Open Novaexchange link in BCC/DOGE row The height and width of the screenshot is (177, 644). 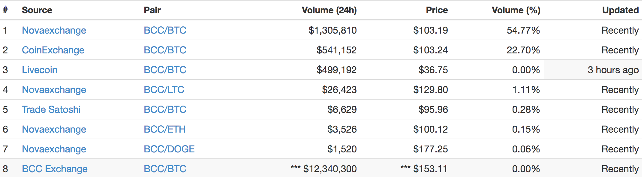[x=54, y=149]
